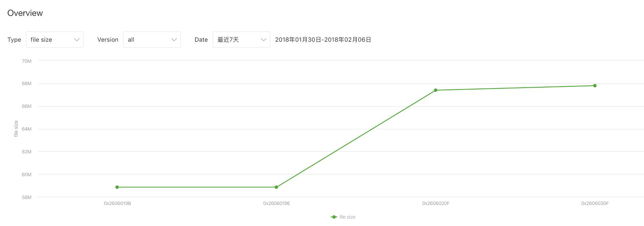Image resolution: width=644 pixels, height=226 pixels.
Task: Click the Overview heading
Action: point(25,13)
